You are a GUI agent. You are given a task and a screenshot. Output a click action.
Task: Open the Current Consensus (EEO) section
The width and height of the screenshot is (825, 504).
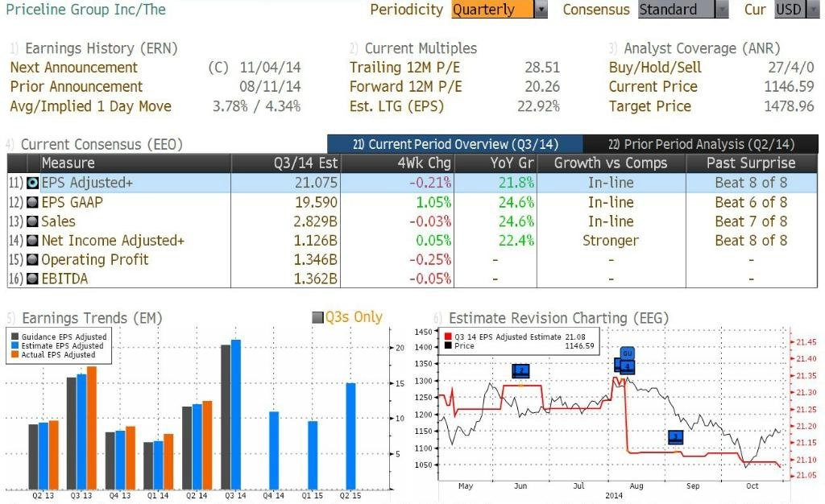coord(101,145)
